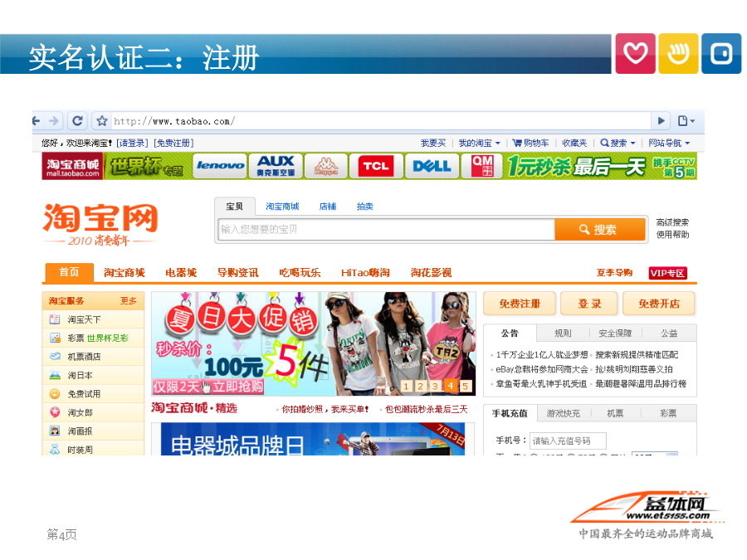Select the 拍卖 search tab
Screen dimensions: 747x560
[364, 207]
